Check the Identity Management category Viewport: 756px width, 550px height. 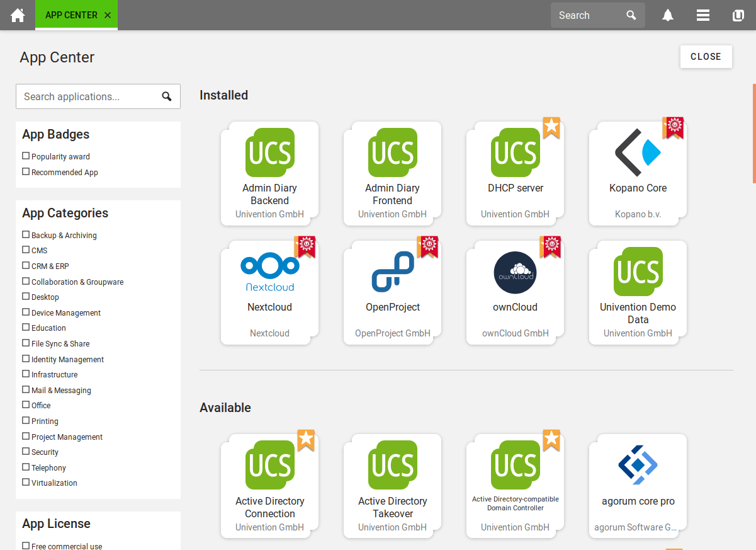[26, 358]
